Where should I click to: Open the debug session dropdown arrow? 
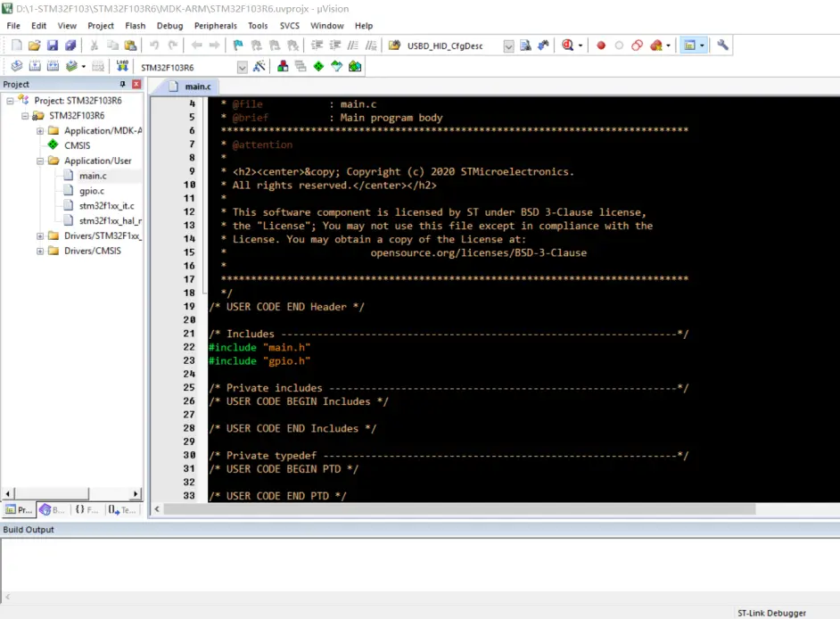coord(581,46)
